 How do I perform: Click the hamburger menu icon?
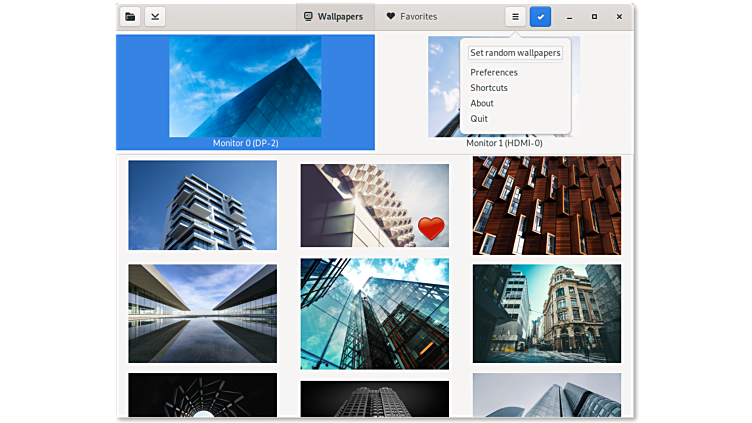coord(515,16)
